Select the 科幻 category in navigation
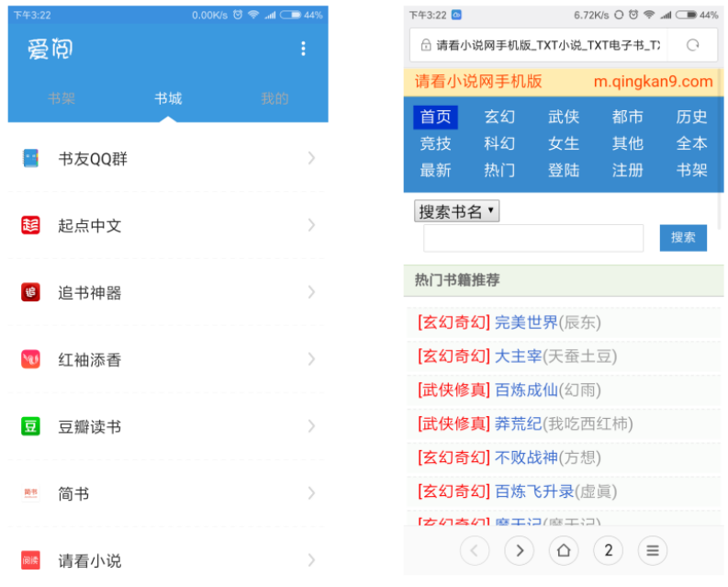Viewport: 728px width, 587px height. tap(499, 143)
